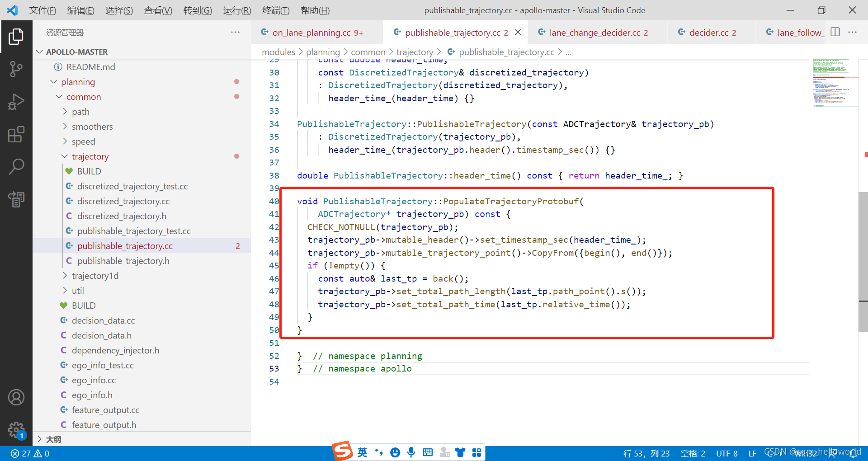Open editor More Actions ellipsis
The width and height of the screenshot is (868, 461).
click(853, 32)
